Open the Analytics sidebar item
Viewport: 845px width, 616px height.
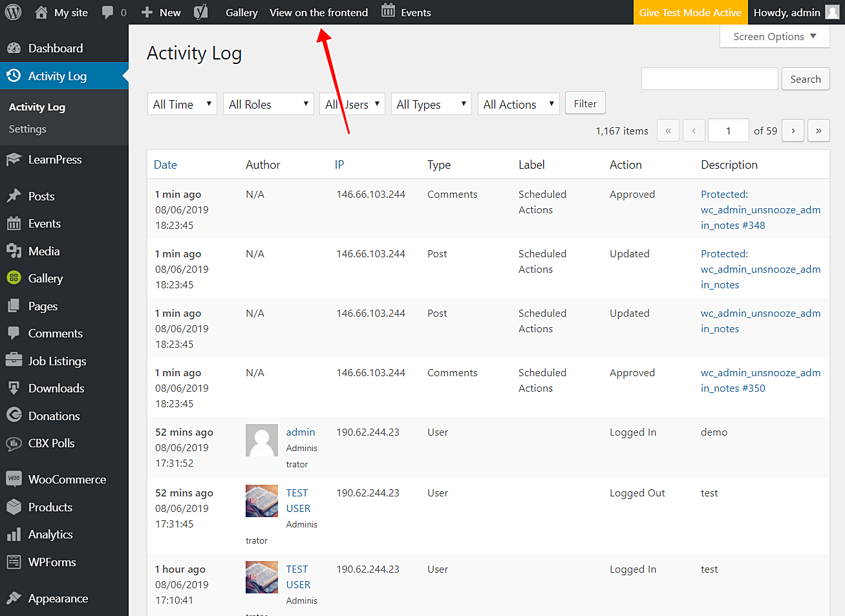50,535
